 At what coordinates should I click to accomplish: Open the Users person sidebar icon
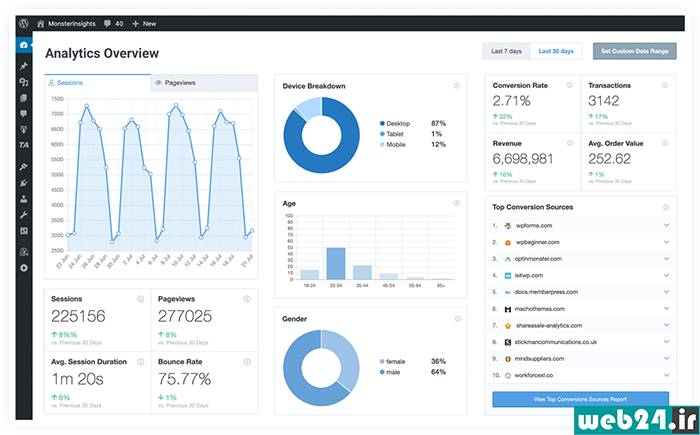pyautogui.click(x=24, y=199)
